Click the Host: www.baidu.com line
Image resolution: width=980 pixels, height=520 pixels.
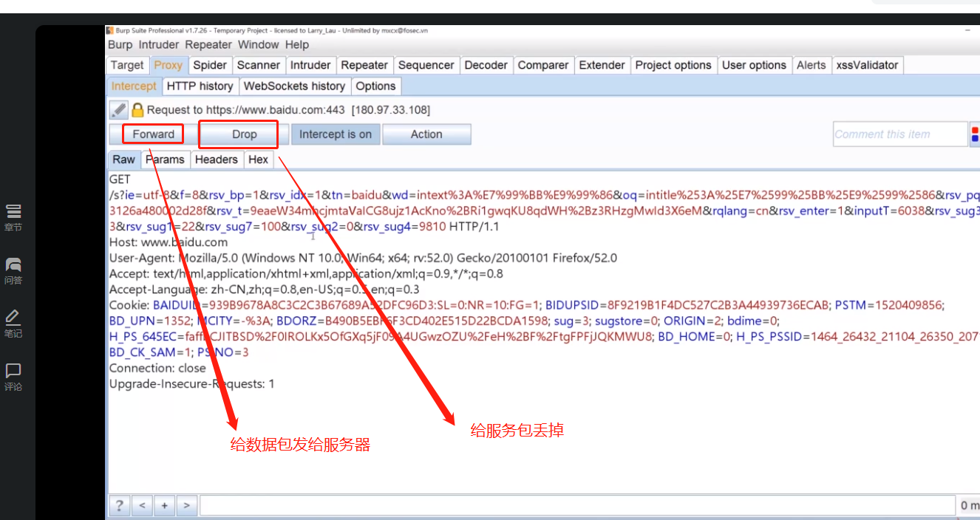click(169, 242)
